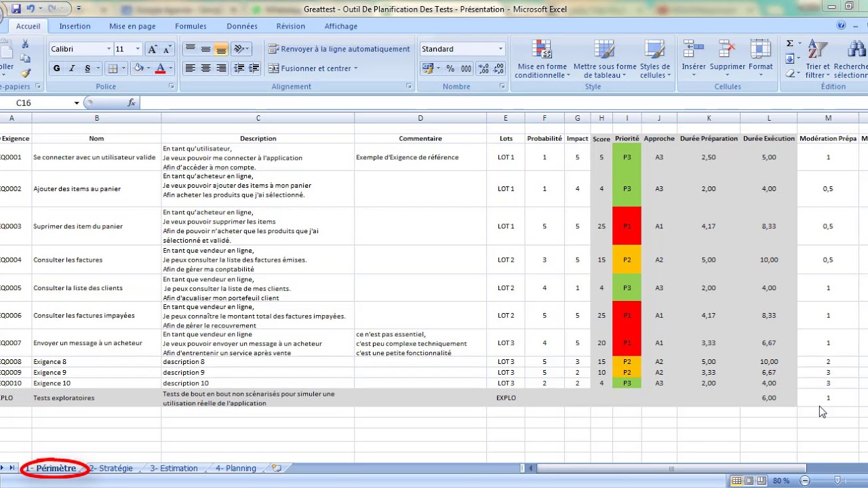
Task: Click the horizontal scrollbar thumb
Action: click(671, 468)
